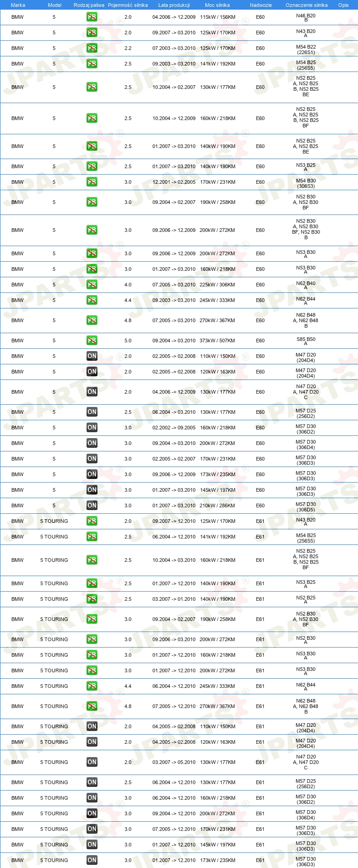Click the Model column header
The image size is (358, 868).
(54, 5)
